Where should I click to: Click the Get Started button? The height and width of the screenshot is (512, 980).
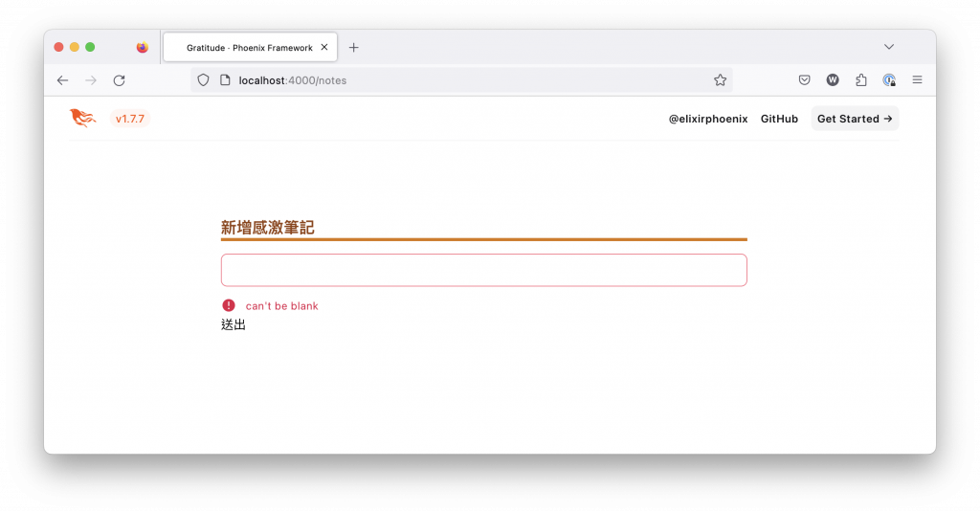coord(855,119)
